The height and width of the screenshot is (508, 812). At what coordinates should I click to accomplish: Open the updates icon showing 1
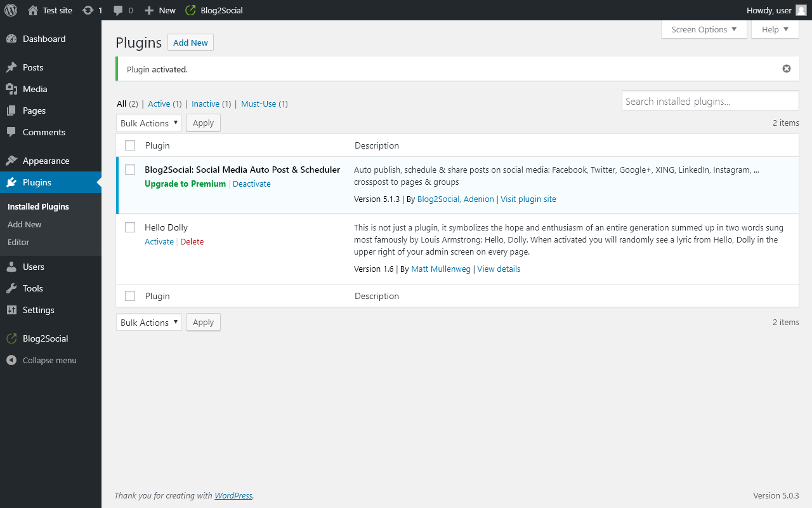click(88, 10)
